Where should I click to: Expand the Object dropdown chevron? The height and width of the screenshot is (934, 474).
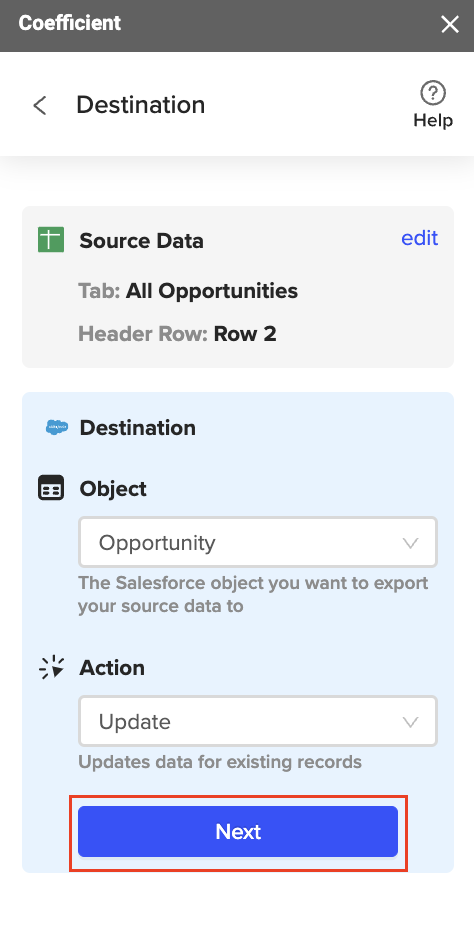(410, 543)
